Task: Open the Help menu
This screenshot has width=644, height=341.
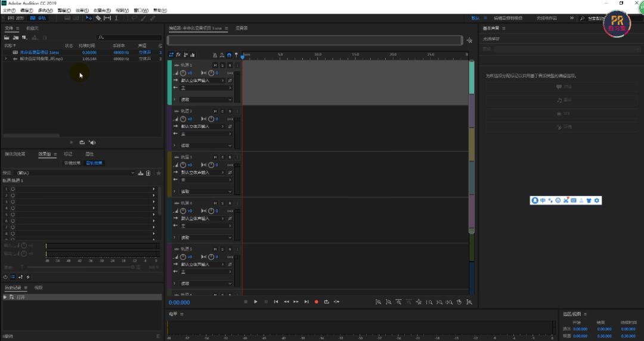Action: (x=160, y=10)
